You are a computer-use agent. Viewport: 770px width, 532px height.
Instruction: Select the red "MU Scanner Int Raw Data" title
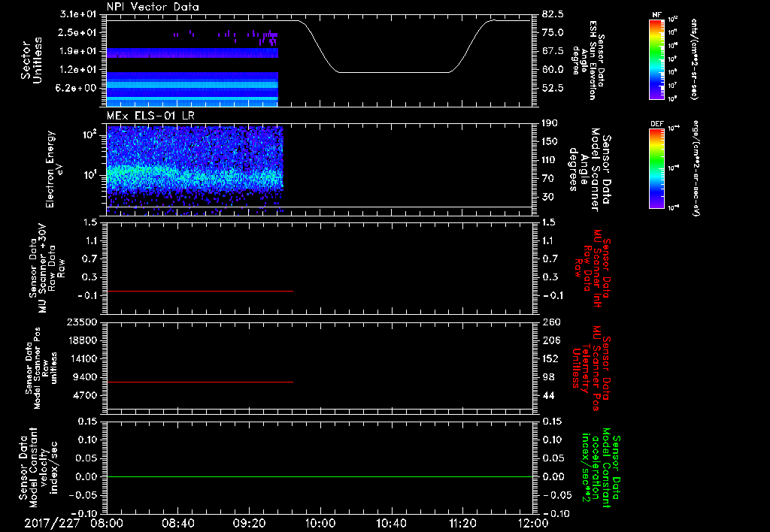[593, 268]
